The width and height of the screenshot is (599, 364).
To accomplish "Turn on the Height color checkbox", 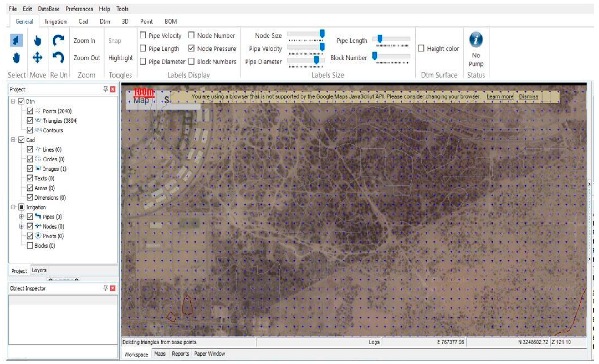I will (x=421, y=48).
